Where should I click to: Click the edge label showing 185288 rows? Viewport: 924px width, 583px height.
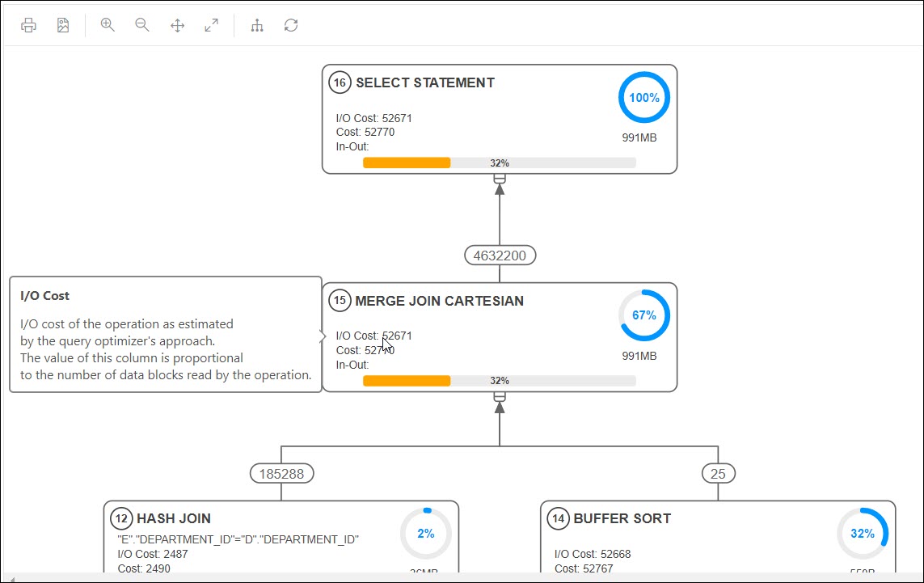tap(281, 473)
